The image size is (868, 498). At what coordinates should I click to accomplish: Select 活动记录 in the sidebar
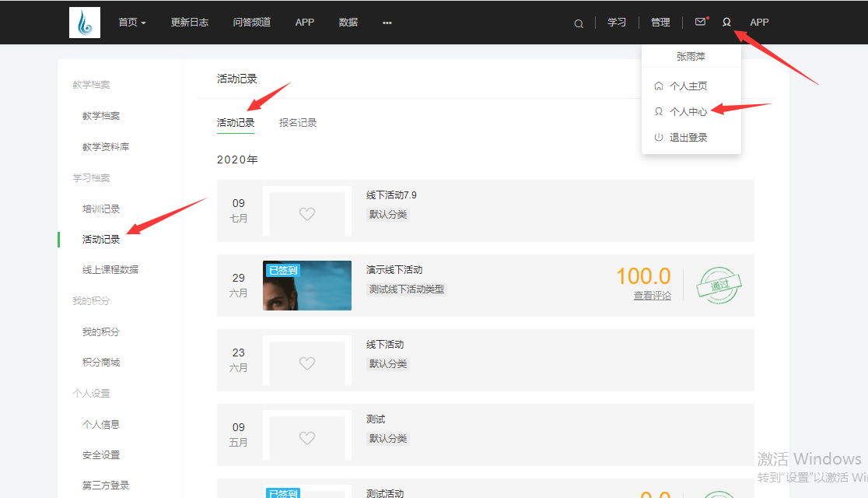tap(101, 240)
